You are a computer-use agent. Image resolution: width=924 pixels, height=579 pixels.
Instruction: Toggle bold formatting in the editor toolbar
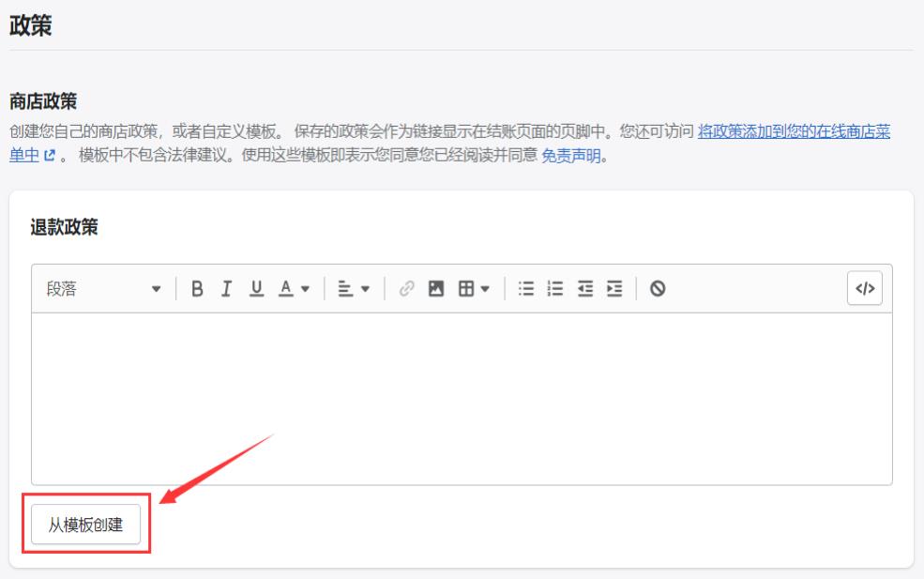pyautogui.click(x=197, y=289)
